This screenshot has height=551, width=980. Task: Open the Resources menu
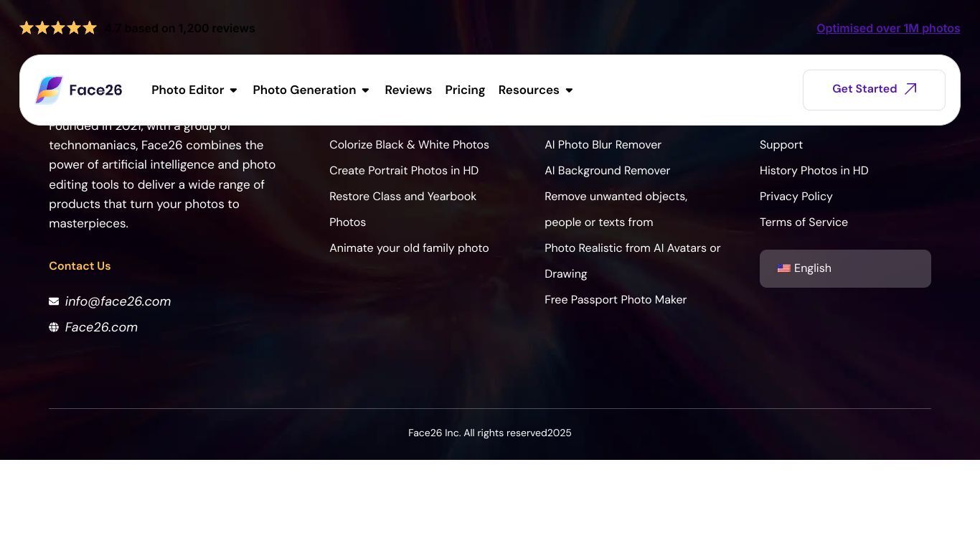[529, 90]
